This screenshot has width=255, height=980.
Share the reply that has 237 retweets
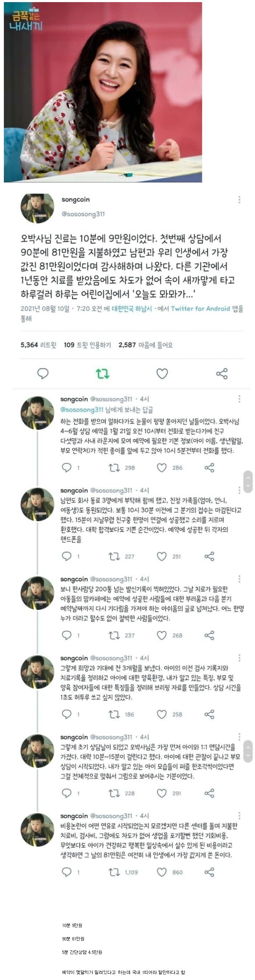tap(209, 635)
